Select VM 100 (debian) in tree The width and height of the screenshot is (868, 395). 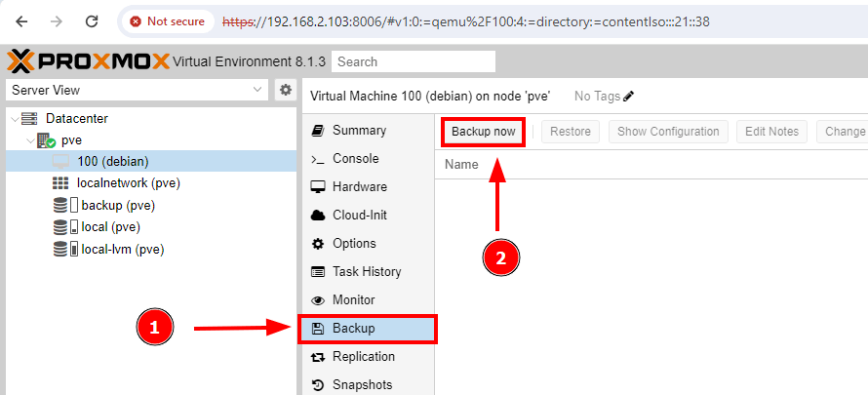coord(112,161)
